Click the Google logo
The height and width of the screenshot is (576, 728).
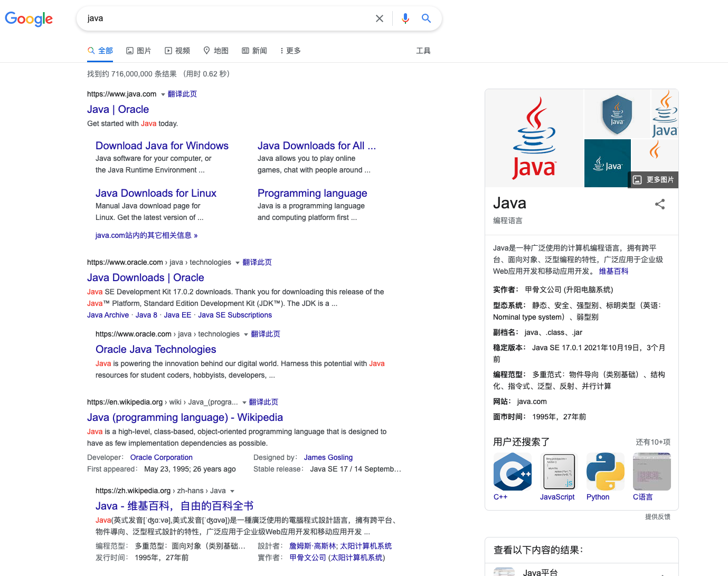point(29,19)
